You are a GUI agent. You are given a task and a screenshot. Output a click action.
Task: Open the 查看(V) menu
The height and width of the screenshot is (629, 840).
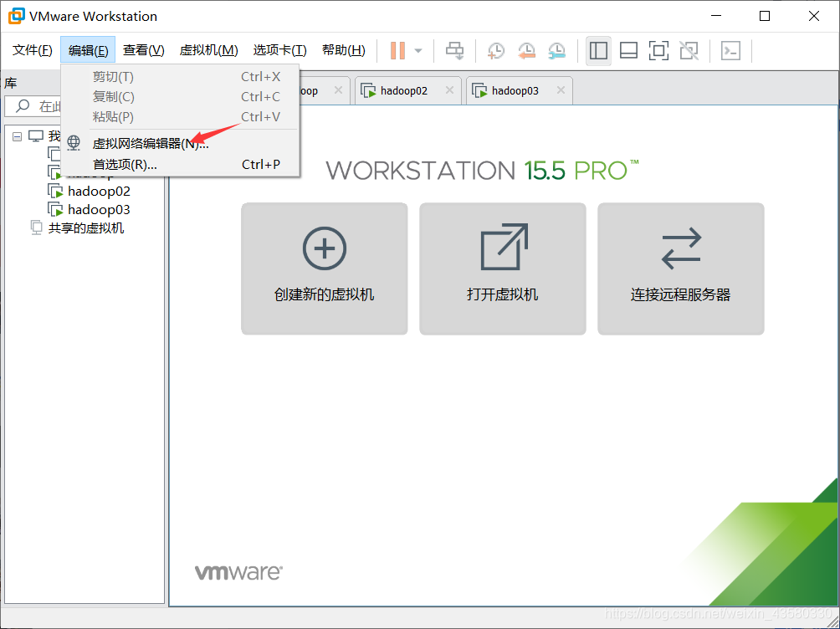144,50
